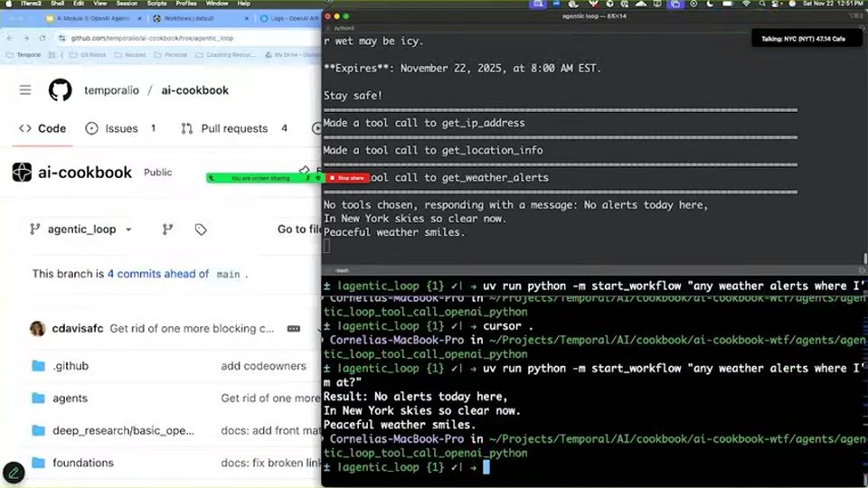Open the deep_research/basic_ope... folder
Screen dimensions: 868x488
point(124,430)
